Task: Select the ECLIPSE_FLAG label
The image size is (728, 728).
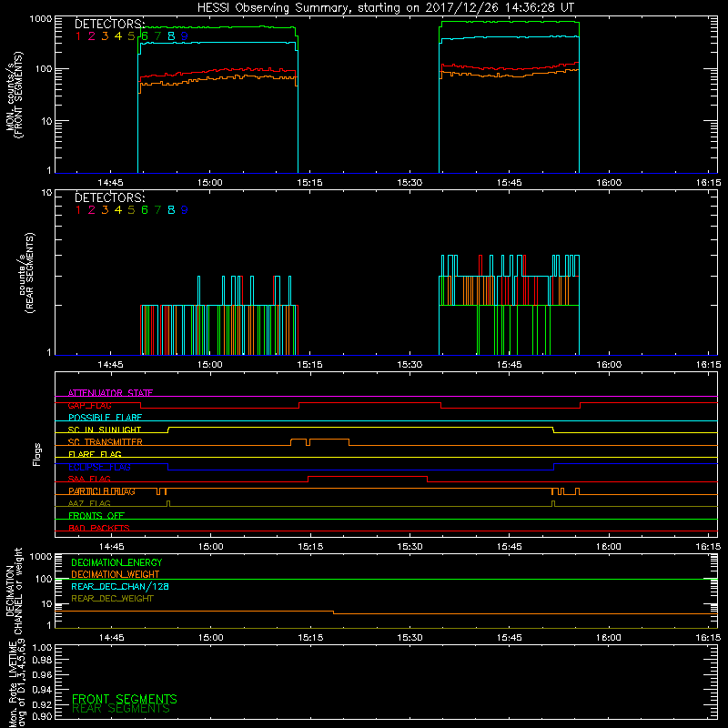Action: [x=99, y=467]
